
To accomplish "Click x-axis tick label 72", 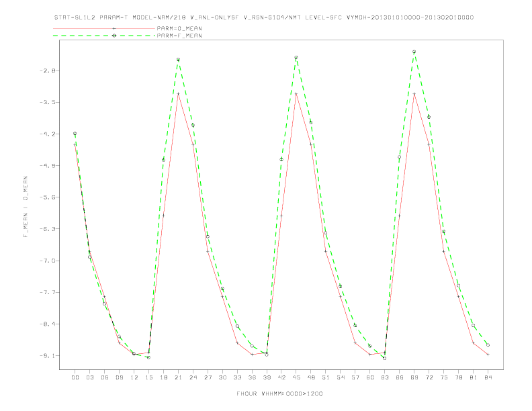I will coord(429,377).
